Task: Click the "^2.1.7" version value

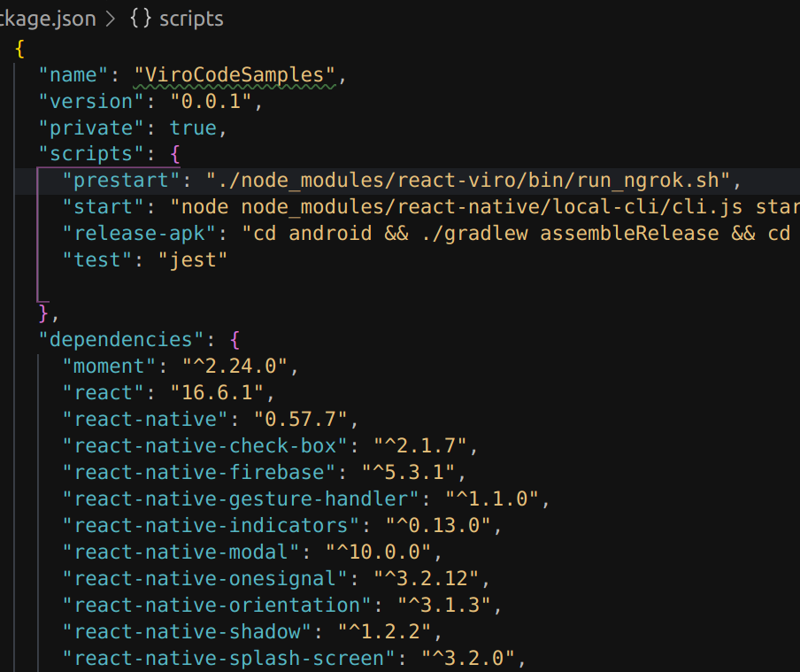Action: point(419,446)
